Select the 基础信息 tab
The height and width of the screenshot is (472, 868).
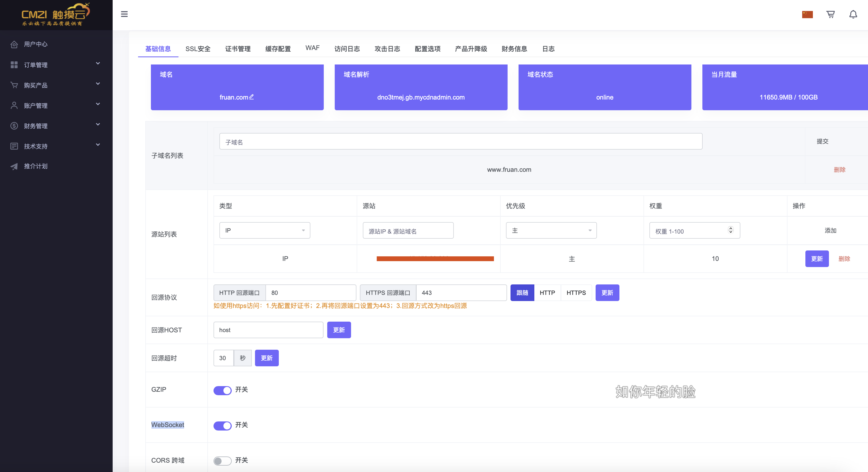point(158,49)
